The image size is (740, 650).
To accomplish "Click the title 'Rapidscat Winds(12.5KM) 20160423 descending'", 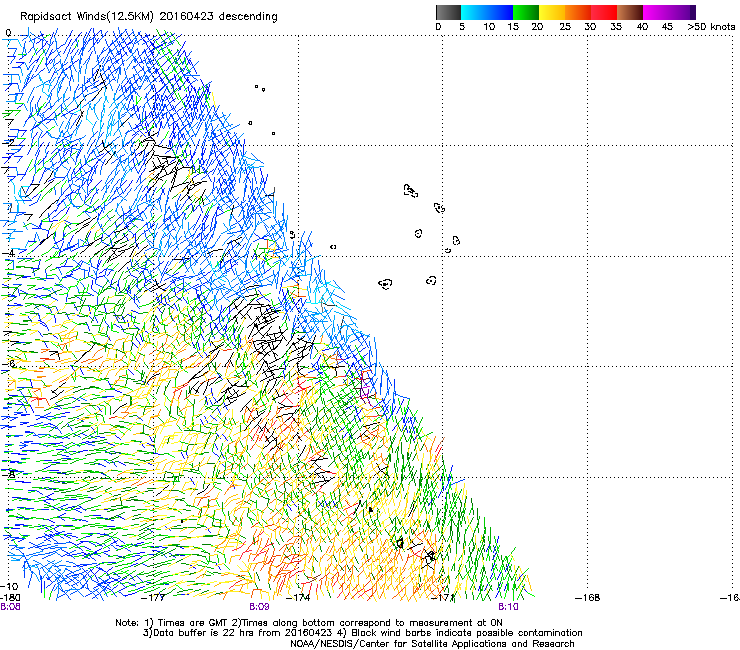I will 149,17.
